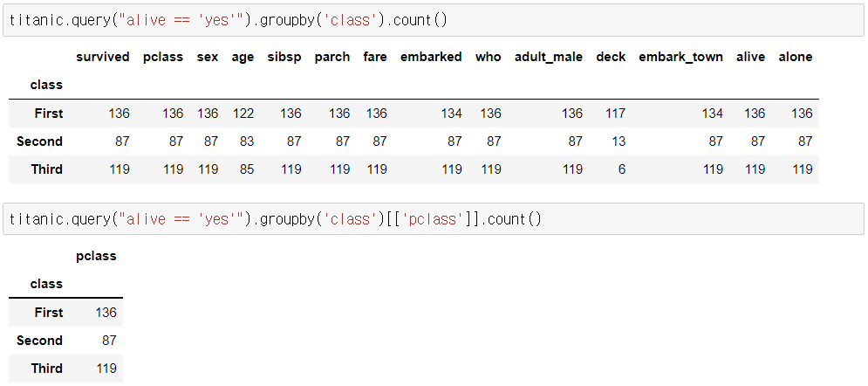
Task: Click the 'fare' column header
Action: 375,57
